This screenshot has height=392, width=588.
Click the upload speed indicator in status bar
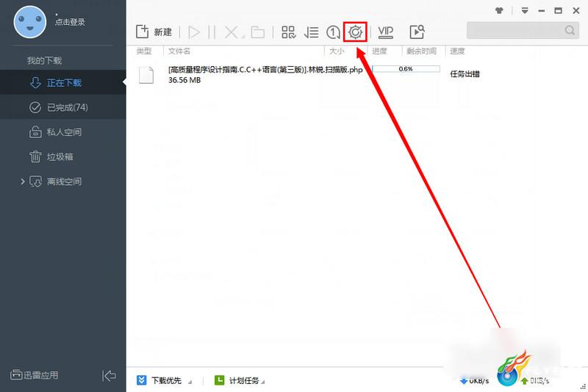point(535,381)
